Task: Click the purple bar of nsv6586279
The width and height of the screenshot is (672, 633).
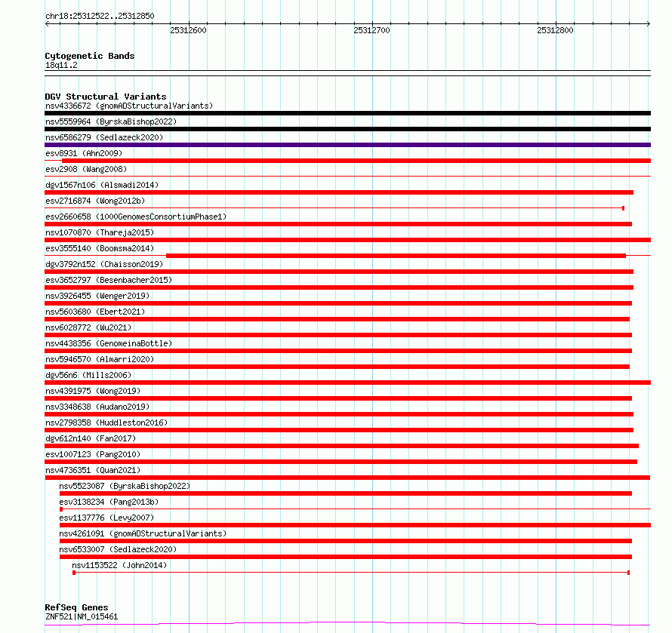Action: coord(347,145)
